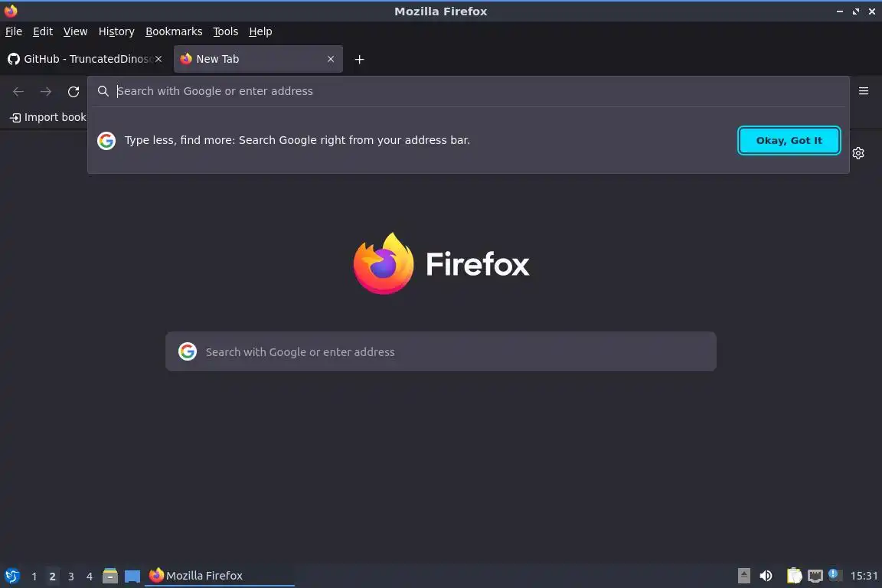The width and height of the screenshot is (882, 588).
Task: Click the address bar magnifier icon
Action: point(103,91)
